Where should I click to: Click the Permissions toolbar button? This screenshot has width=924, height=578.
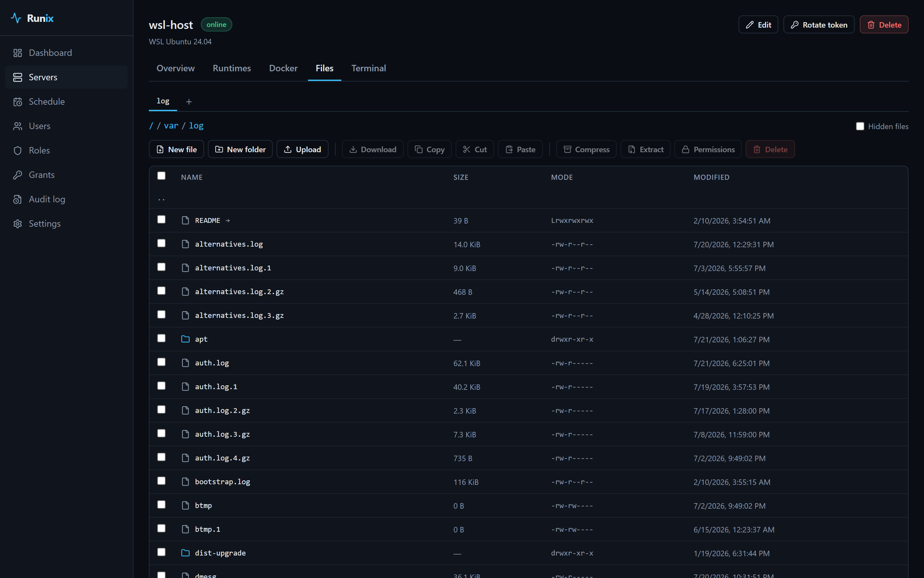(708, 149)
